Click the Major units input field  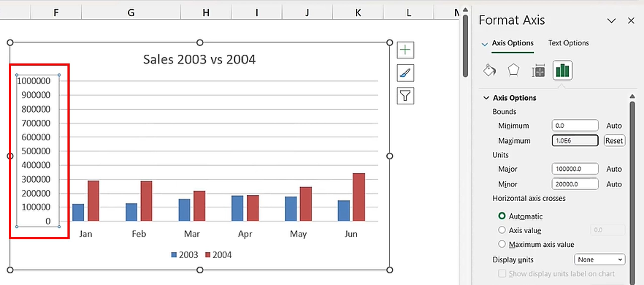tap(575, 169)
